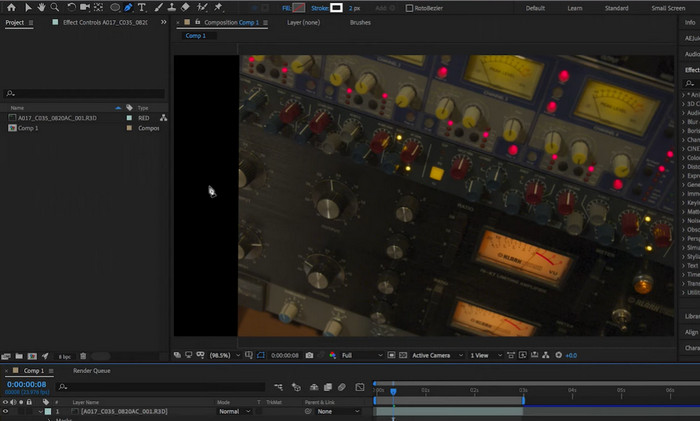Click the 8 bpc color depth button

coord(65,357)
